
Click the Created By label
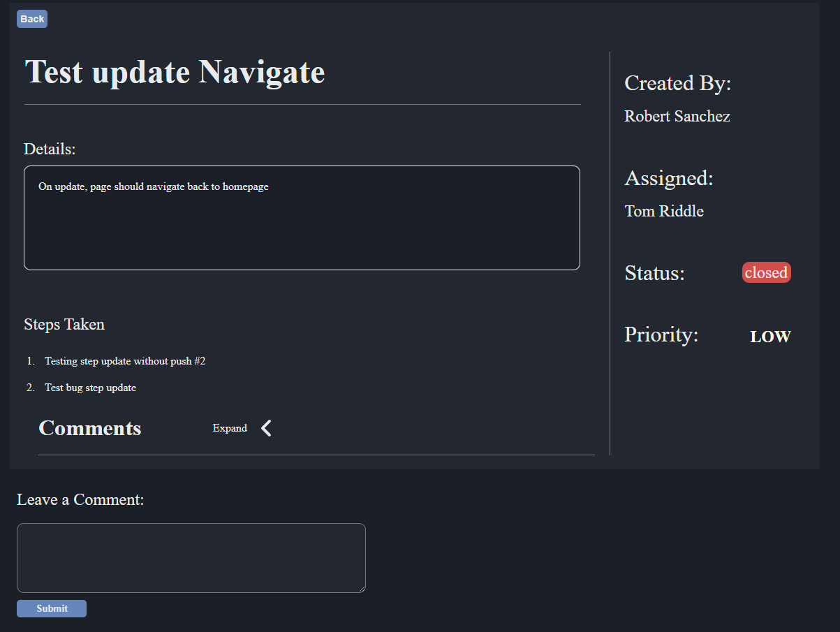[677, 83]
